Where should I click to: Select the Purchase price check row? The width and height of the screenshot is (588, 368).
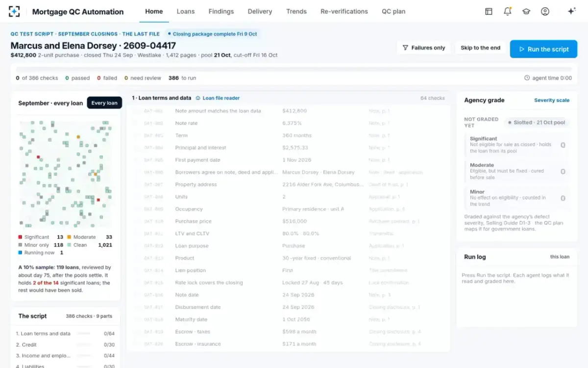click(288, 221)
